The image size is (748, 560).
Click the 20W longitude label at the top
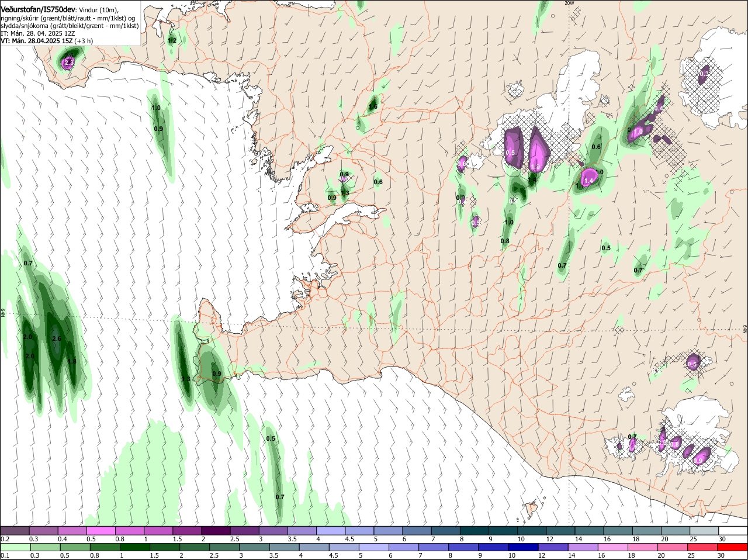tap(569, 3)
